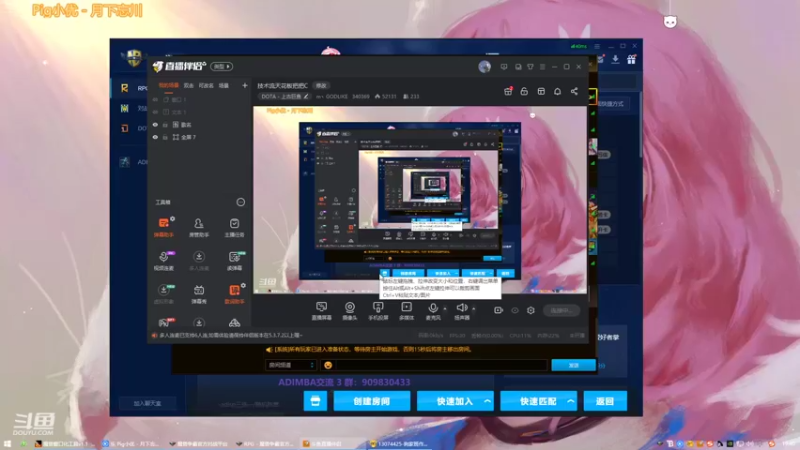Viewport: 800px width, 450px height.
Task: Click the 直播中 live status button
Action: pos(561,310)
